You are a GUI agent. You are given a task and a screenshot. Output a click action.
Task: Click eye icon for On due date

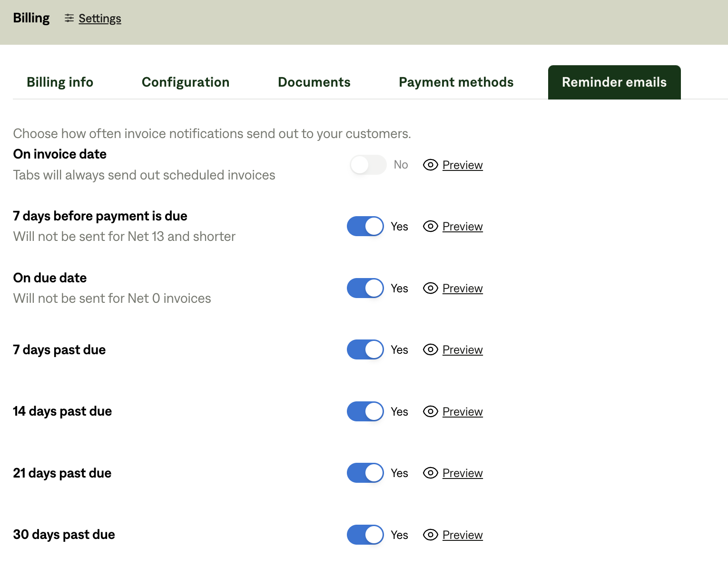(430, 288)
